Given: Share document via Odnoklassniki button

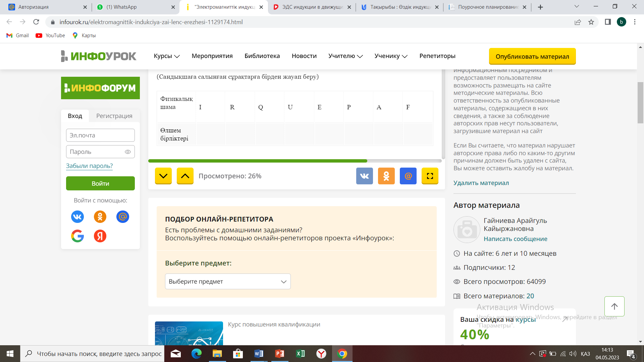Looking at the screenshot, I should pos(386,176).
